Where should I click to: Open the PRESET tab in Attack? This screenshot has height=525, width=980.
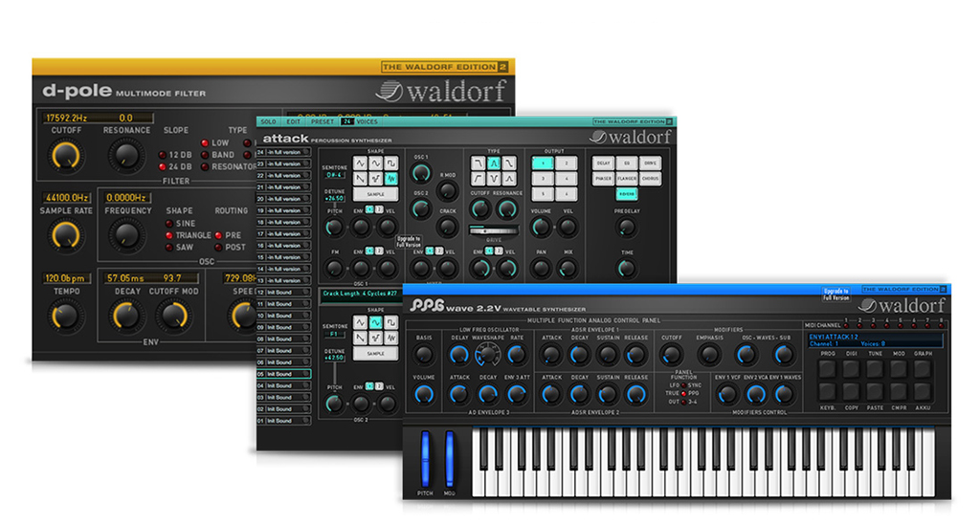pyautogui.click(x=323, y=121)
